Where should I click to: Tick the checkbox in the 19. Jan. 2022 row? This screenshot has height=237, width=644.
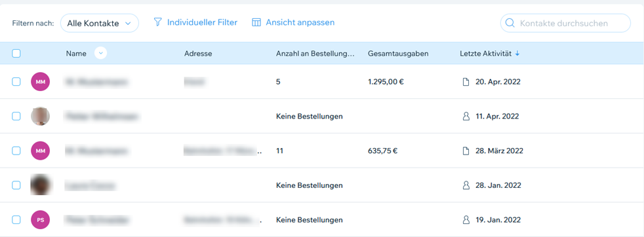[x=16, y=220]
